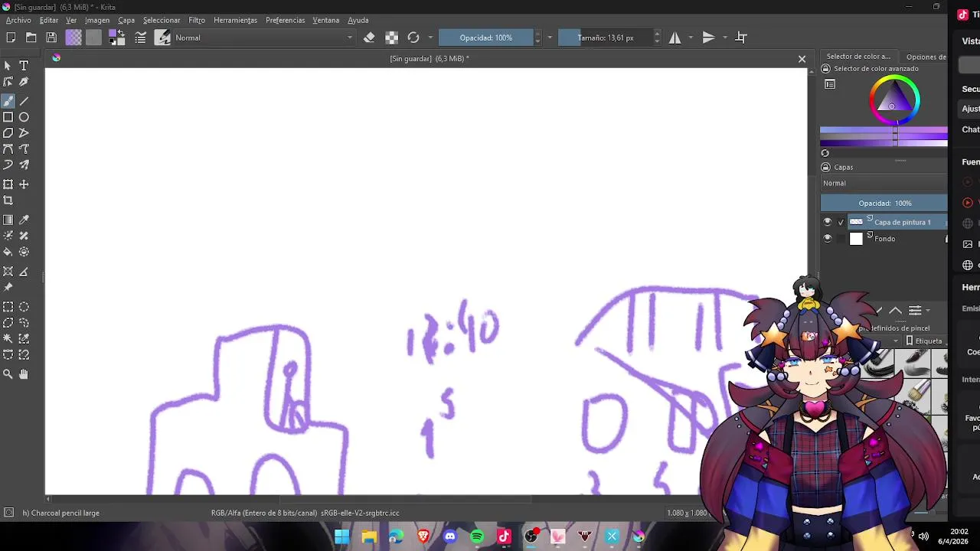
Task: Toggle horizontal mirror tool
Action: point(675,37)
